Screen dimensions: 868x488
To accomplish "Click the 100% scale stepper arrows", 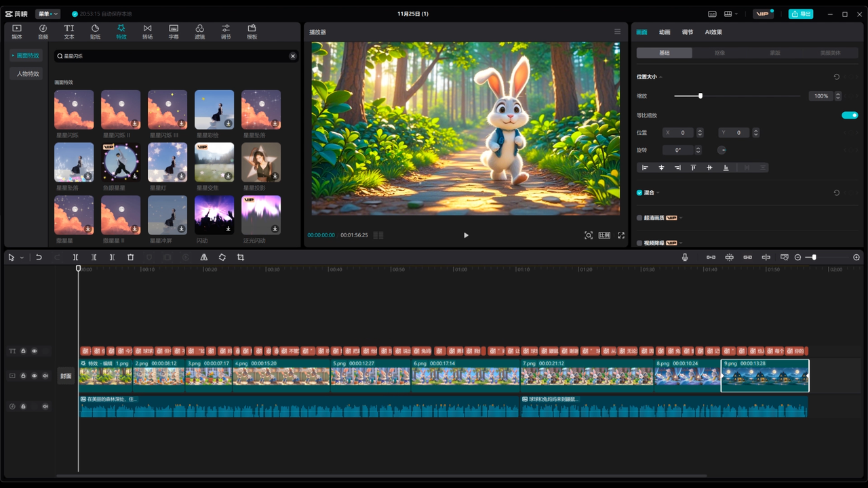I will [838, 96].
